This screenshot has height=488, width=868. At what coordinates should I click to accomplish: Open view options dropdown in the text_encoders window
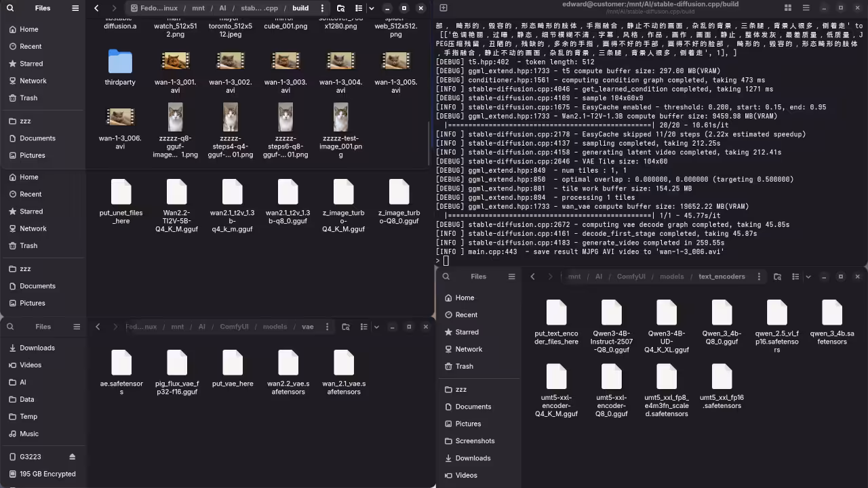point(808,277)
